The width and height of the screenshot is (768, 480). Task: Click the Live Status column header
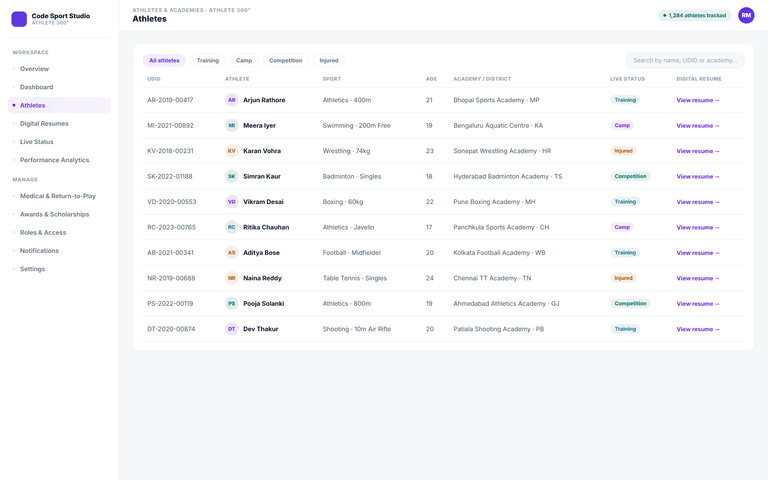(627, 79)
